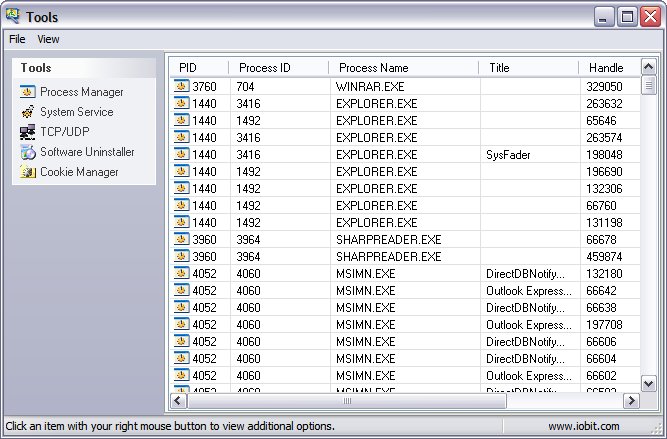This screenshot has width=667, height=439.
Task: Click SHARPREADER.EXE name with handle 66678
Action: (389, 239)
